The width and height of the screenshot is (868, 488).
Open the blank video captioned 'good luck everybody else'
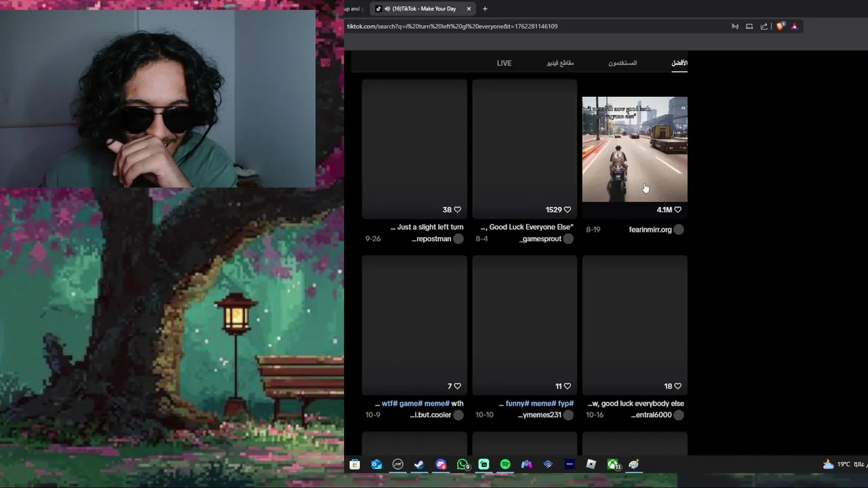click(x=635, y=325)
